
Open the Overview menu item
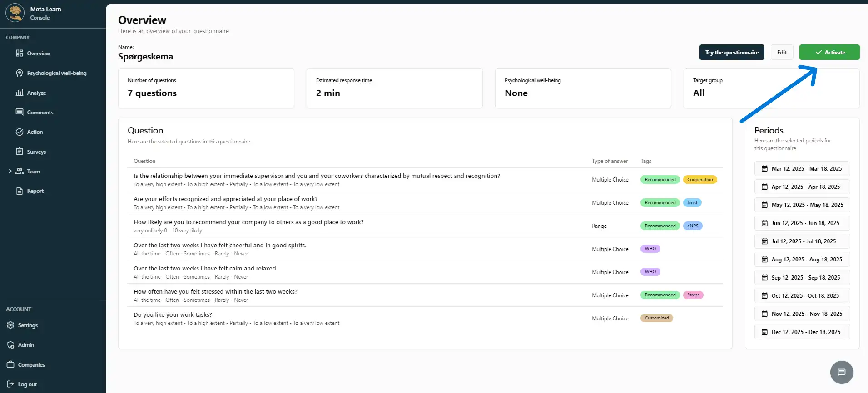38,54
